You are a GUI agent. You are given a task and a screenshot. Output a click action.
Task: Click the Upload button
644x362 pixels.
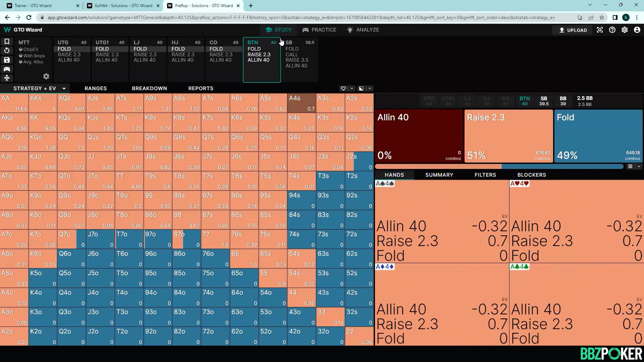[573, 30]
